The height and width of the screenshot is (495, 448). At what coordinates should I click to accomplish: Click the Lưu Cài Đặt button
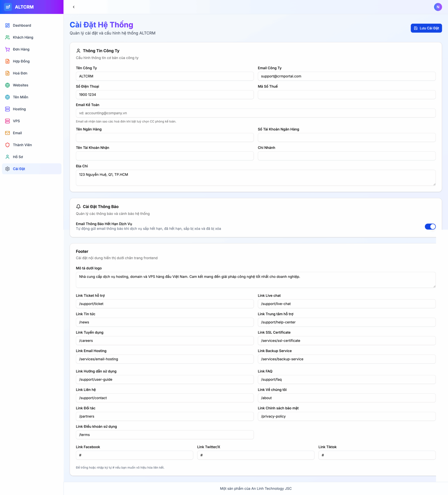(x=426, y=28)
